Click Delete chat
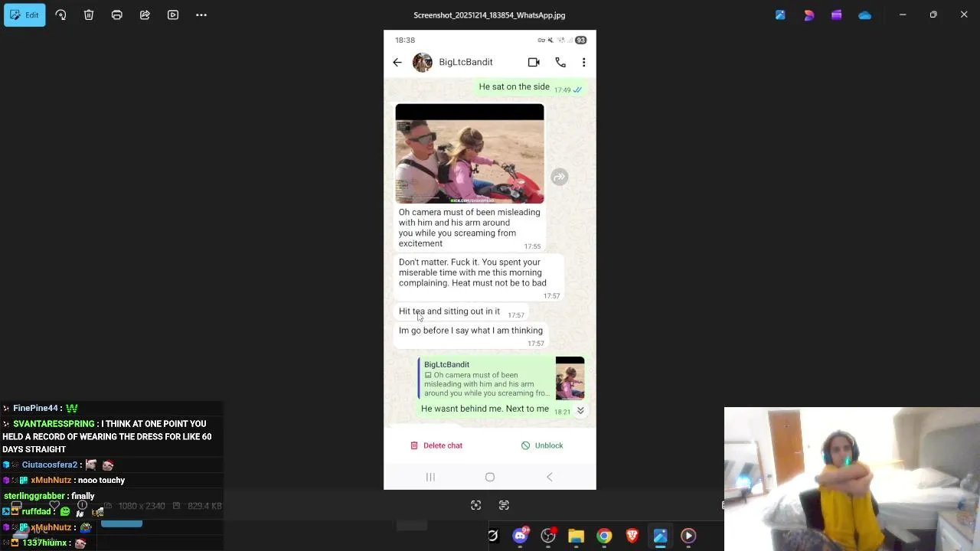The image size is (980, 551). click(x=436, y=445)
